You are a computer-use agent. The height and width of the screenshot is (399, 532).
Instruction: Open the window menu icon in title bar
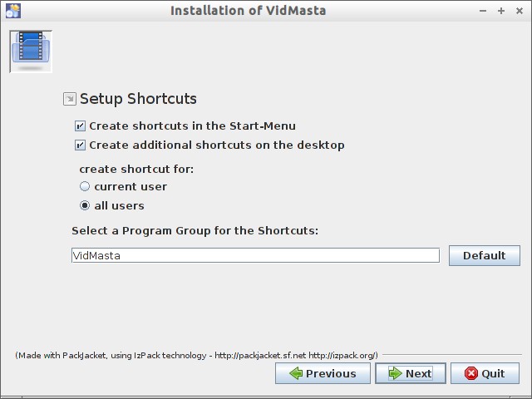[12, 11]
